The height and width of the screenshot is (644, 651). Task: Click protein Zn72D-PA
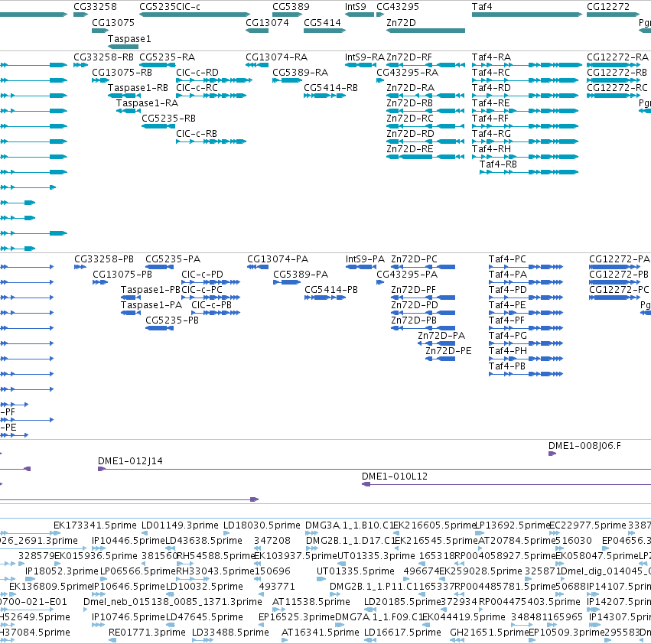pos(441,336)
